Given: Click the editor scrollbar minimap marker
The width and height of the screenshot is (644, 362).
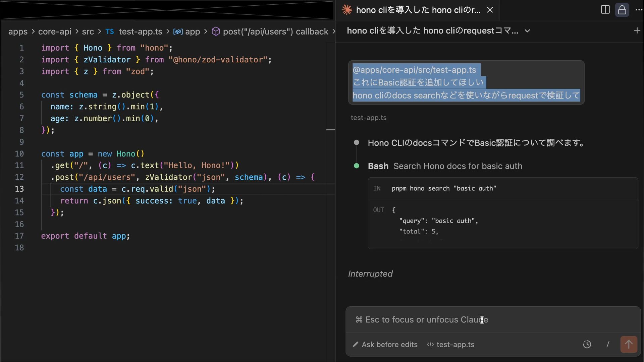Looking at the screenshot, I should click(x=331, y=129).
